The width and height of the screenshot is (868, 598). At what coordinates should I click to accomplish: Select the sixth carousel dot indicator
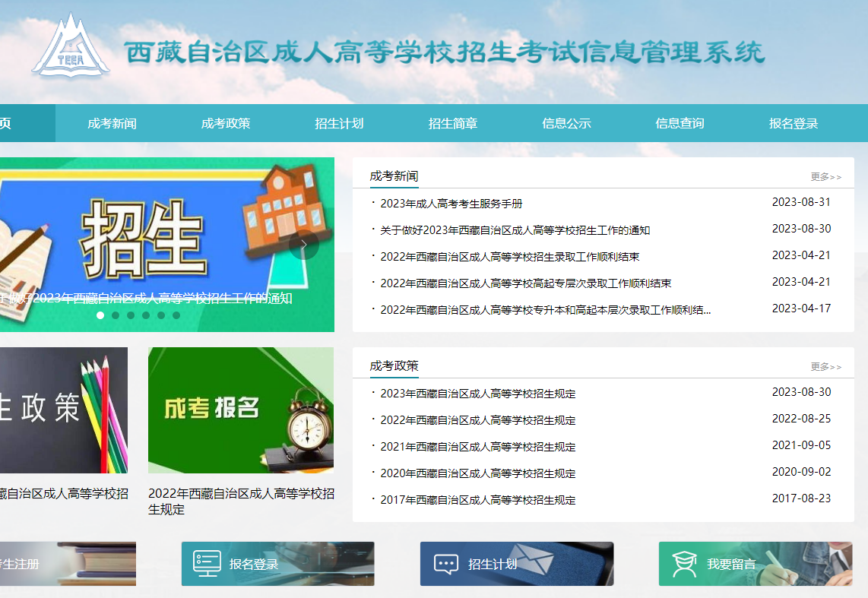176,315
